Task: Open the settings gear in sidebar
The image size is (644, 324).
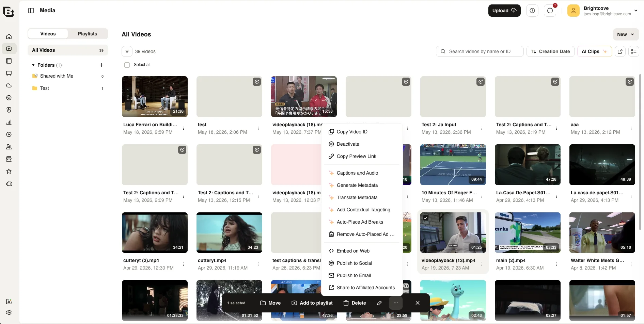Action: (x=9, y=312)
